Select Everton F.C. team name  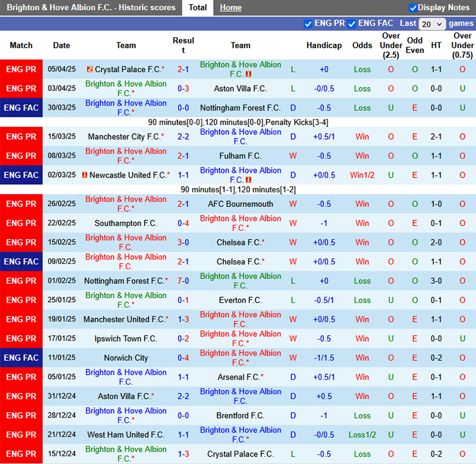[x=240, y=300]
